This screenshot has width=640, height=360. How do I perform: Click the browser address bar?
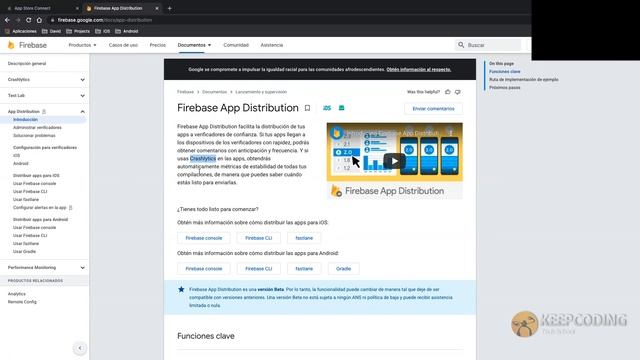pyautogui.click(x=286, y=20)
